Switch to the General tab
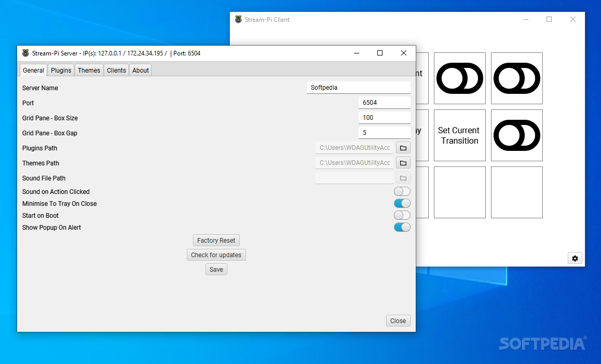601x364 pixels. (33, 70)
